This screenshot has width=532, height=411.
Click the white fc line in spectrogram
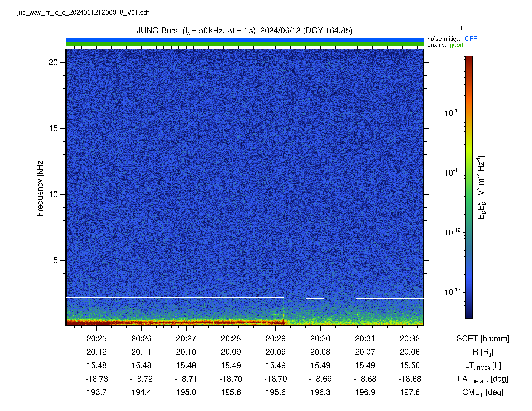pyautogui.click(x=245, y=298)
